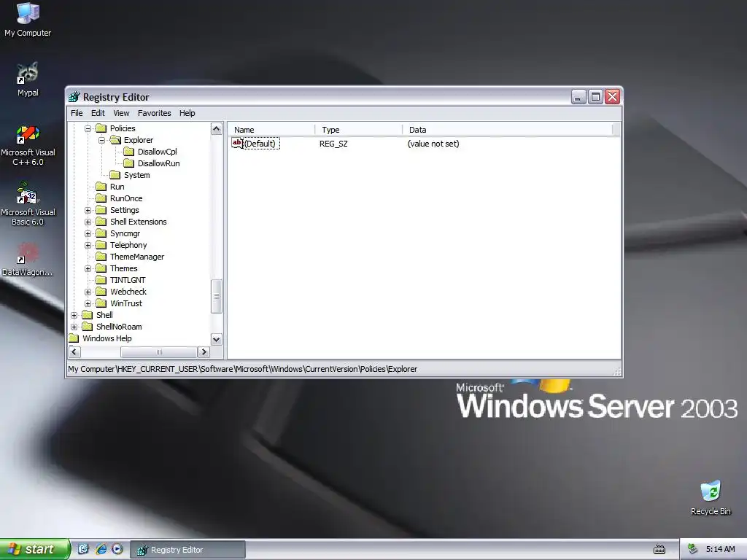
Task: Launch Windows Media Player from quick launch
Action: (x=117, y=549)
